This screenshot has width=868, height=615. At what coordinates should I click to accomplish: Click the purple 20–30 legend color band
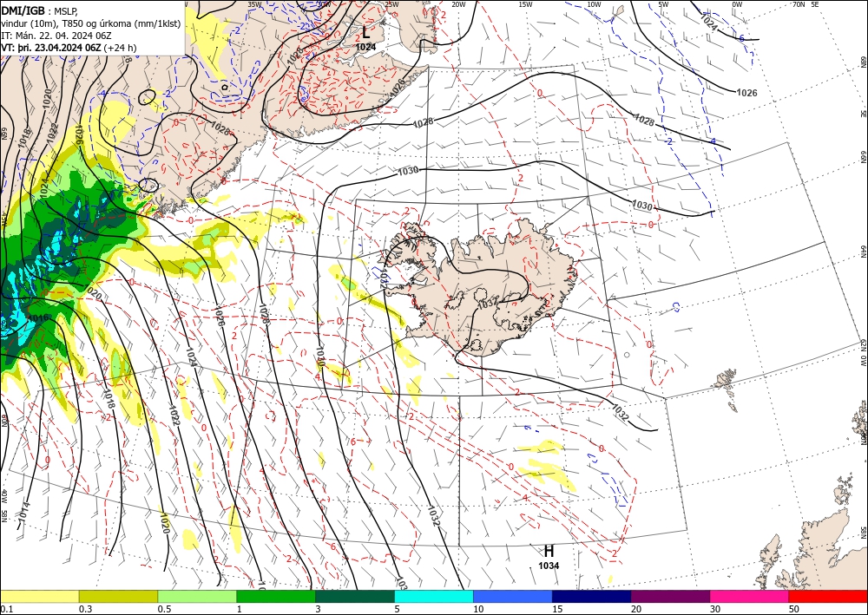tap(670, 596)
